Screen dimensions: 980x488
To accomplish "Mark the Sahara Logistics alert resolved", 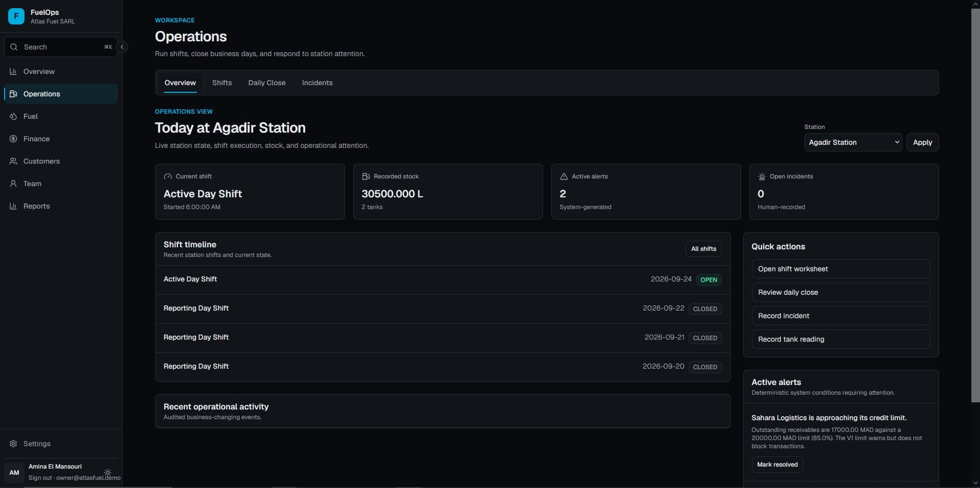I will (777, 465).
